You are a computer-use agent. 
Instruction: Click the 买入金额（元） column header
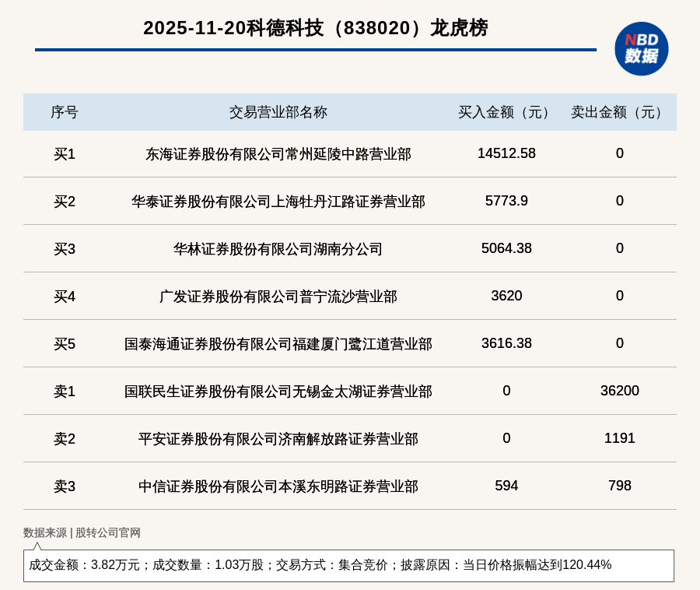tap(506, 112)
